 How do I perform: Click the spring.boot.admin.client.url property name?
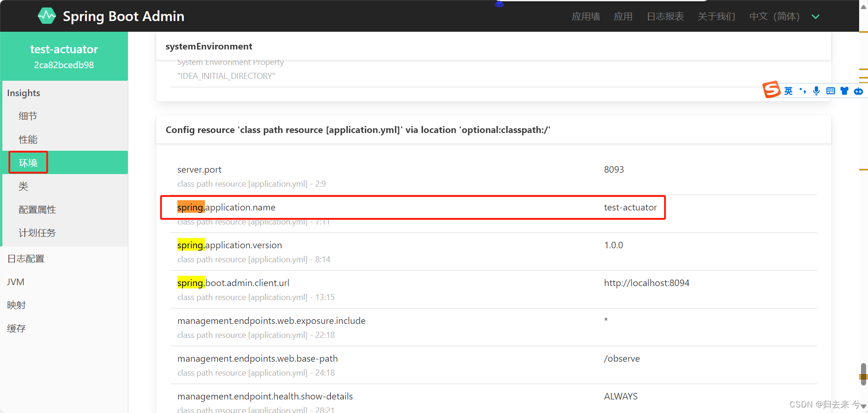pyautogui.click(x=233, y=283)
